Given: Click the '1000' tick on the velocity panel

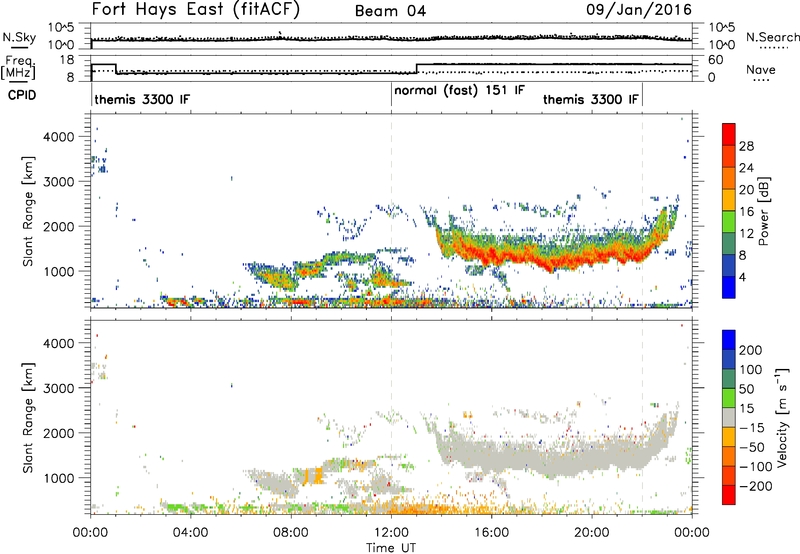Looking at the screenshot, I should 59,478.
